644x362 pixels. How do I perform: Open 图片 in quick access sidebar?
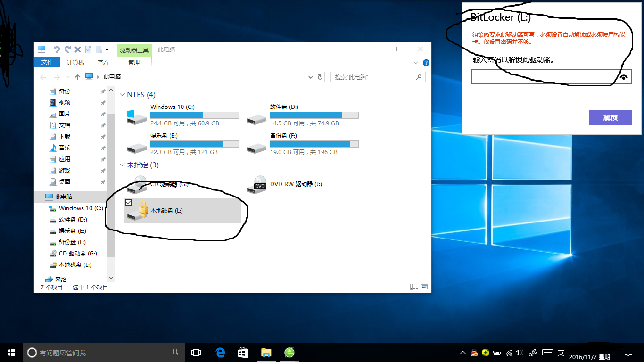(x=65, y=114)
